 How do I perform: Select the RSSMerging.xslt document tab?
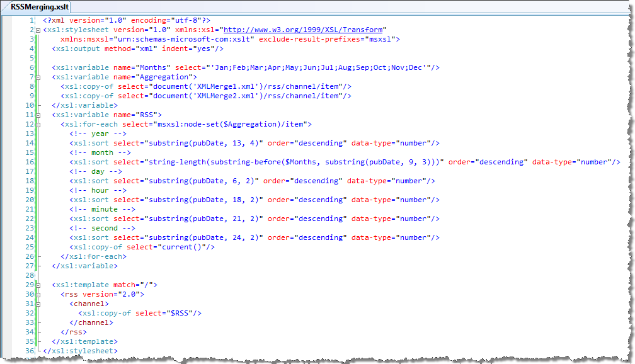(39, 7)
